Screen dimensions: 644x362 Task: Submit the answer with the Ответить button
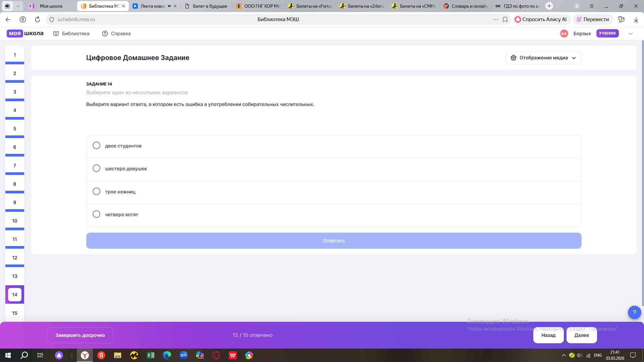click(x=334, y=241)
